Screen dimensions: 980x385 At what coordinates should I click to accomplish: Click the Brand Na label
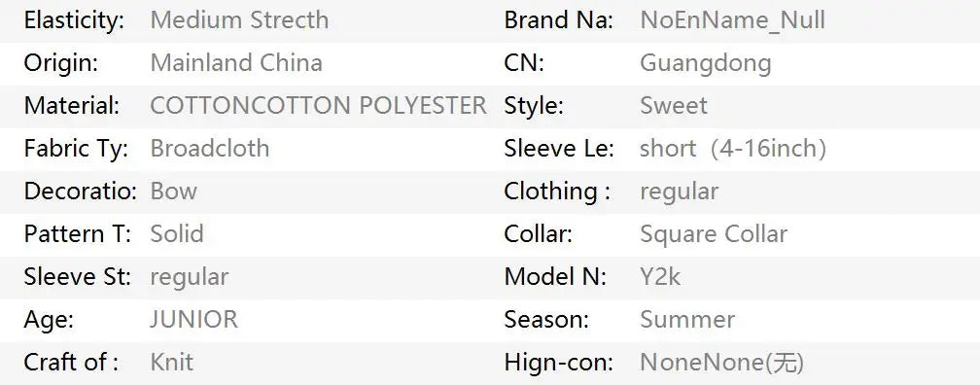click(559, 20)
